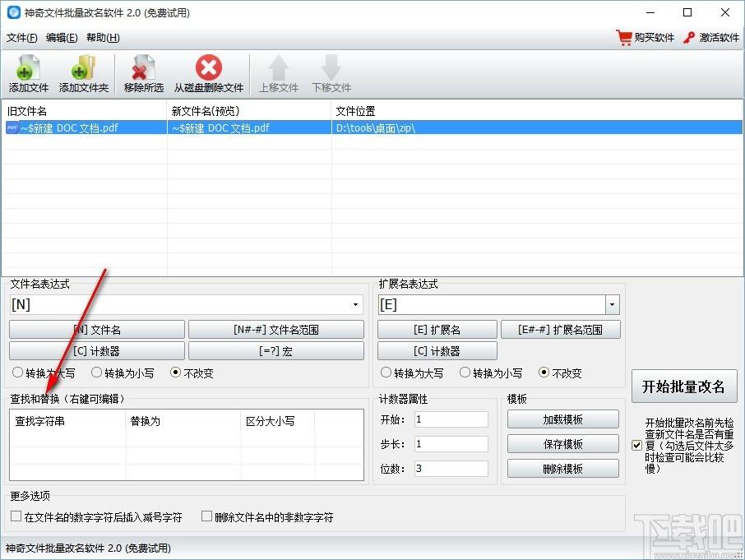Viewport: 745px width, 560px height.
Task: Click the Buy Software (购买软件) cart icon
Action: click(x=626, y=38)
